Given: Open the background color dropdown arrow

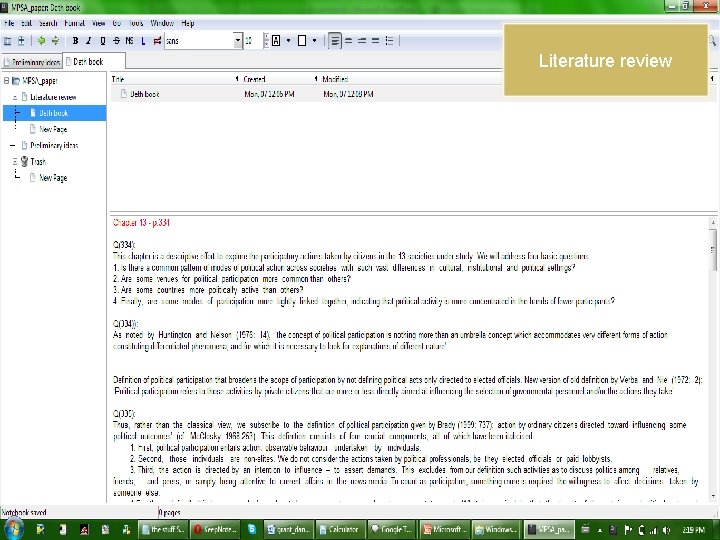Looking at the screenshot, I should pos(315,41).
